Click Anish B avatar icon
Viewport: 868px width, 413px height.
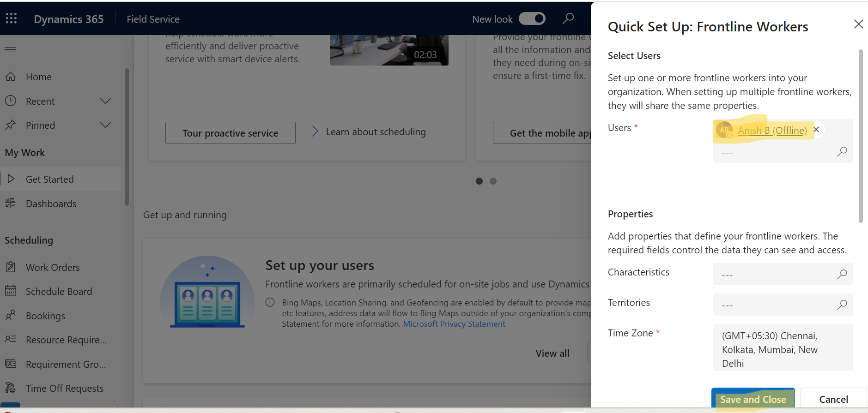coord(724,130)
